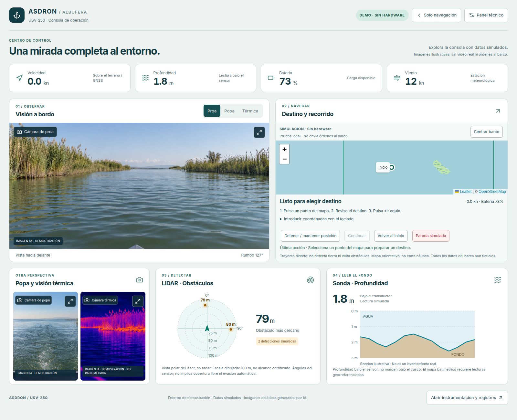Switch to the Térmica camera tab
This screenshot has height=420, width=517.
(x=250, y=111)
